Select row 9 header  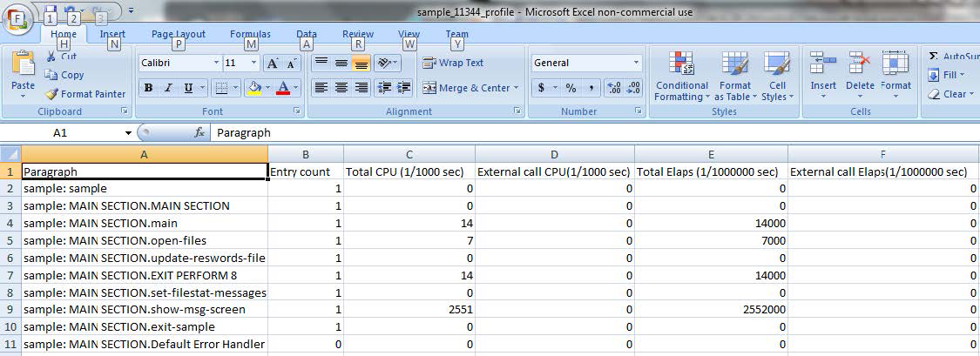click(10, 309)
